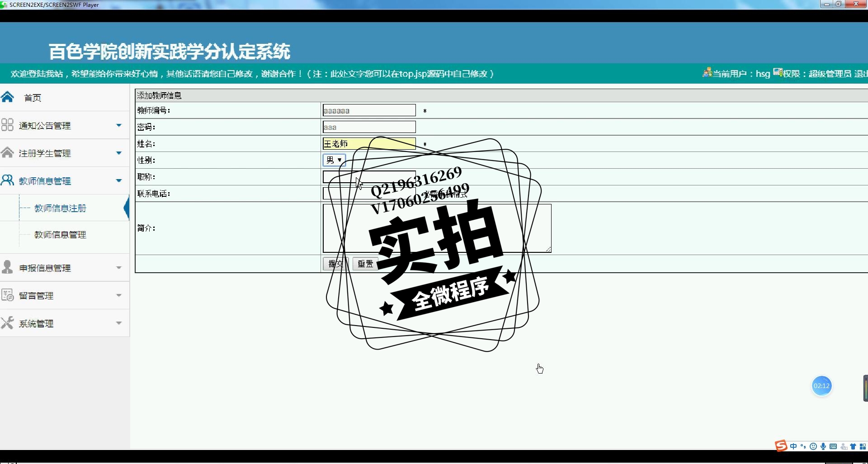Open the IME skin shirt icon
Image resolution: width=868 pixels, height=464 pixels.
(853, 447)
